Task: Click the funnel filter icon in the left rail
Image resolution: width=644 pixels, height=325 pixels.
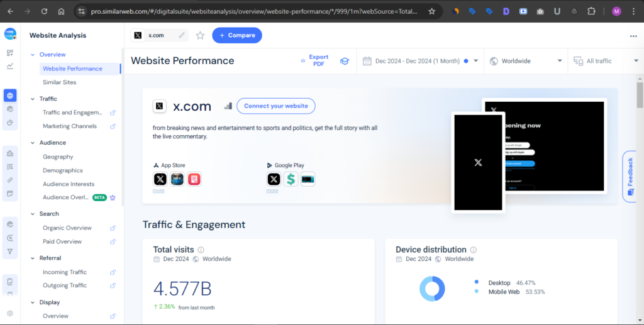Action: tap(10, 251)
